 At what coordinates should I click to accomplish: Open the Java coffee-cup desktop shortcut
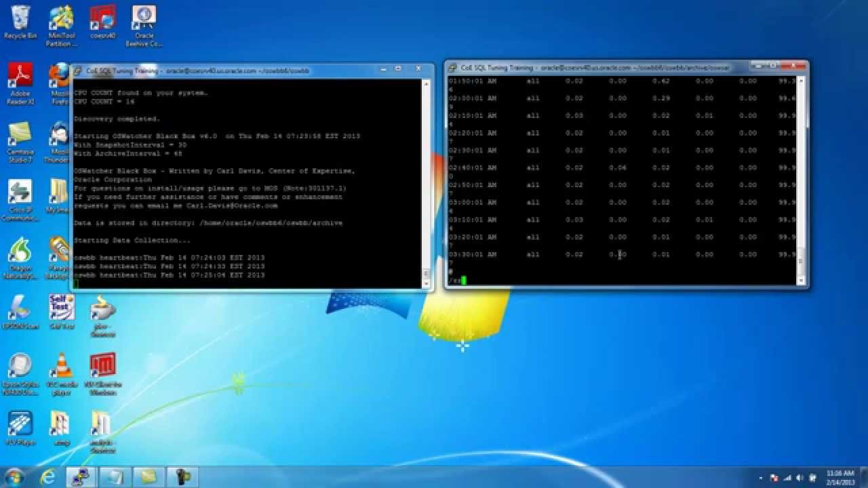(x=102, y=316)
